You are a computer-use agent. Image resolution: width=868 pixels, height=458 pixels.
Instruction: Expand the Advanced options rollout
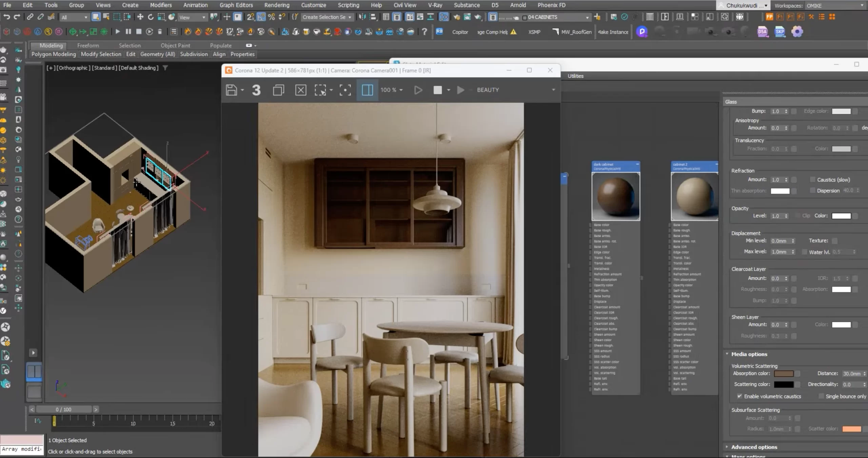click(x=754, y=447)
